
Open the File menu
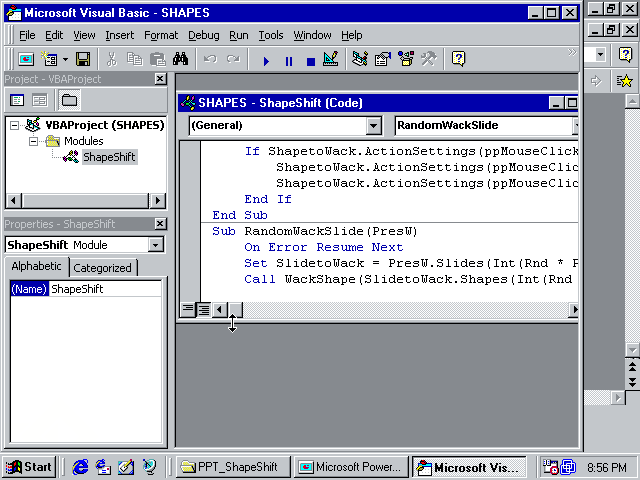pos(27,36)
